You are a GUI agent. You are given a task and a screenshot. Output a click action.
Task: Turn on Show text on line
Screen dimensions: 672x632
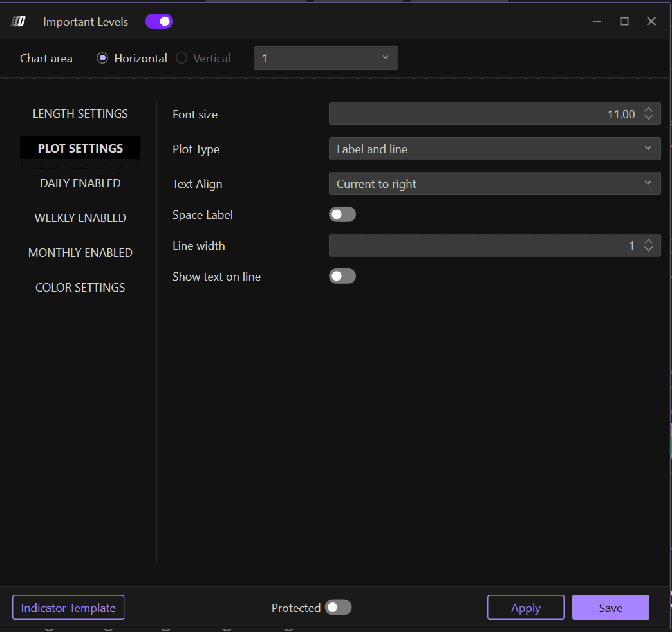click(x=342, y=276)
